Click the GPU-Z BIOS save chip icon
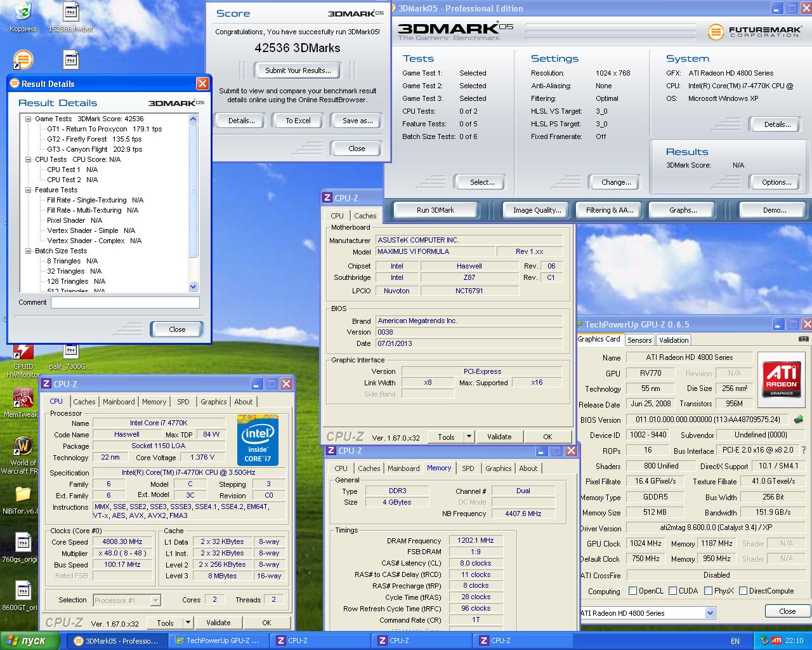The image size is (812, 650). 799,420
